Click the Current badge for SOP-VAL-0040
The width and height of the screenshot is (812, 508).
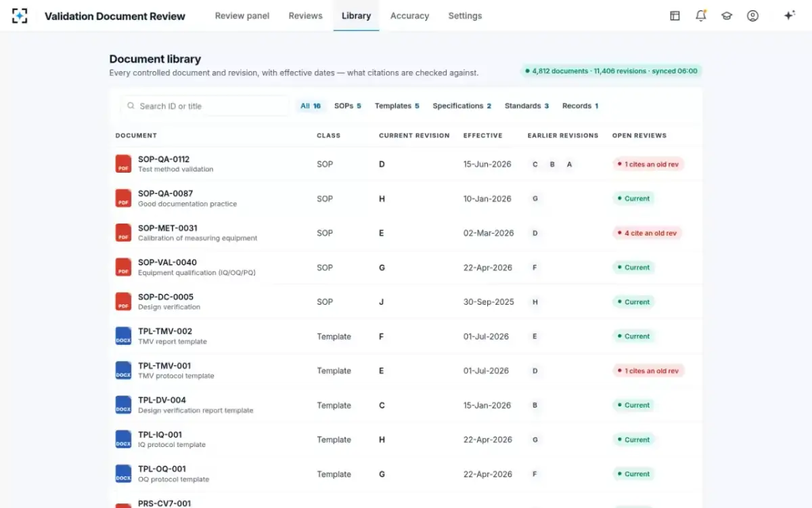(633, 268)
